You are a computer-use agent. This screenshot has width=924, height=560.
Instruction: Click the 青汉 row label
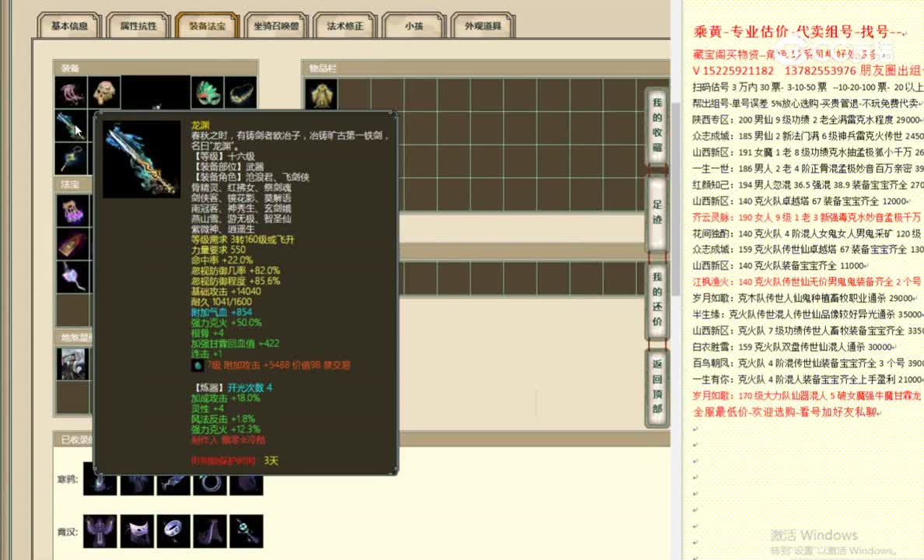[x=67, y=532]
